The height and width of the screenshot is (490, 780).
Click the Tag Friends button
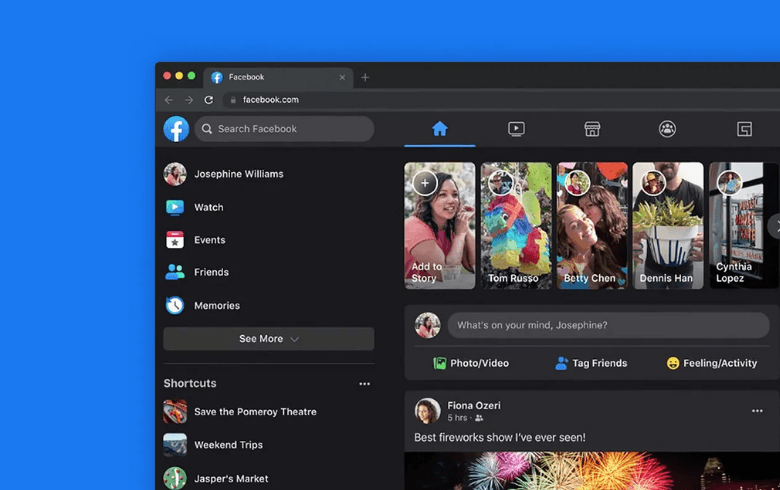tap(591, 363)
